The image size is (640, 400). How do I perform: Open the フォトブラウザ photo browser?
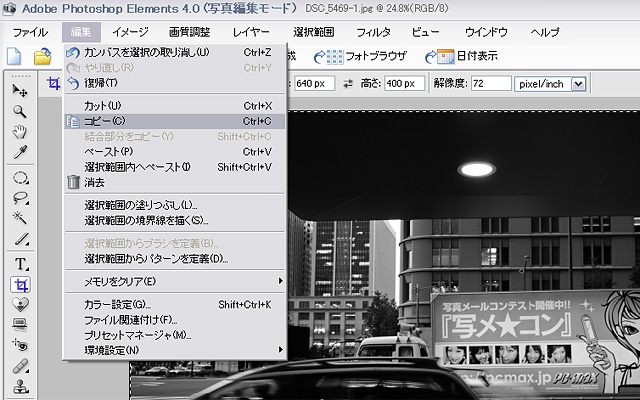(x=360, y=56)
